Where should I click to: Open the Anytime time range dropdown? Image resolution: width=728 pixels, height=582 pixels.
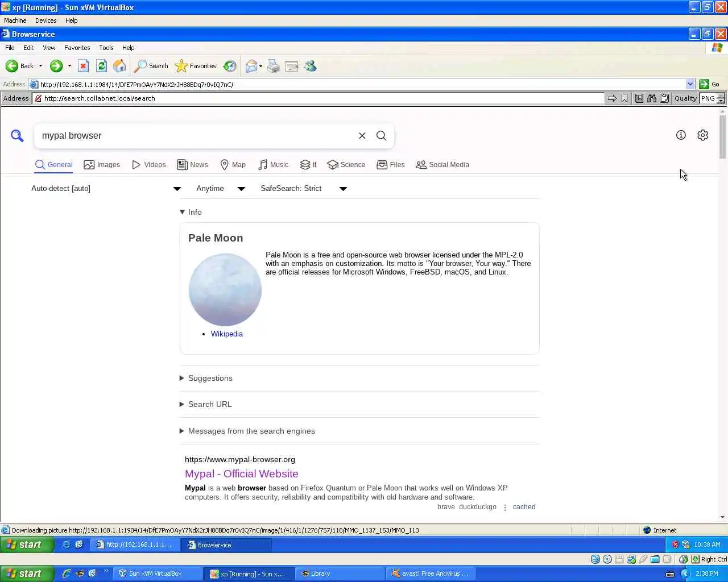tap(221, 189)
